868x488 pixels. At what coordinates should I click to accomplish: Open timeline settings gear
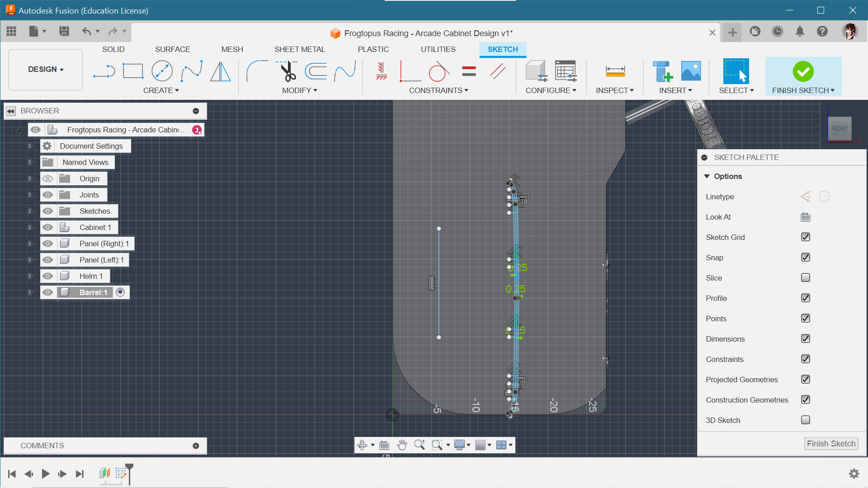coord(854,474)
